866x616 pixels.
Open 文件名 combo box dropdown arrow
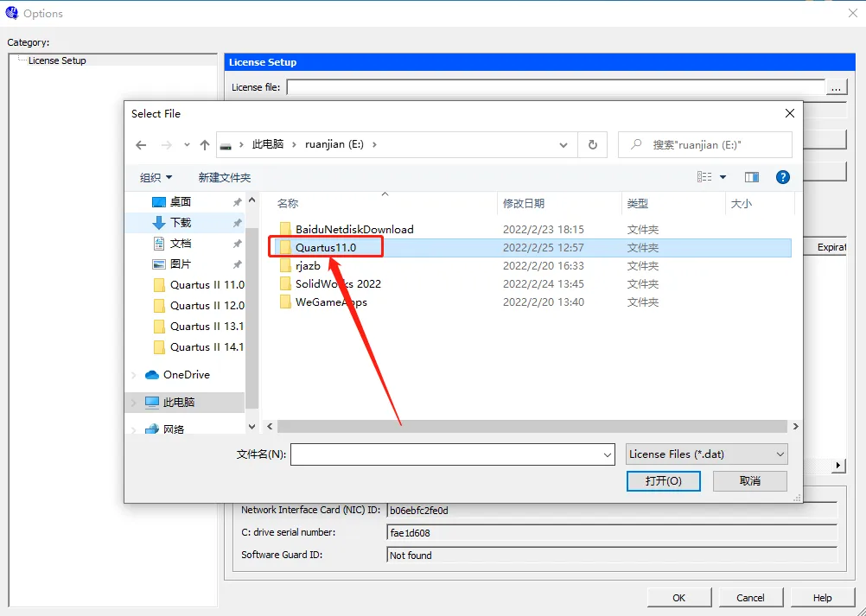click(608, 454)
